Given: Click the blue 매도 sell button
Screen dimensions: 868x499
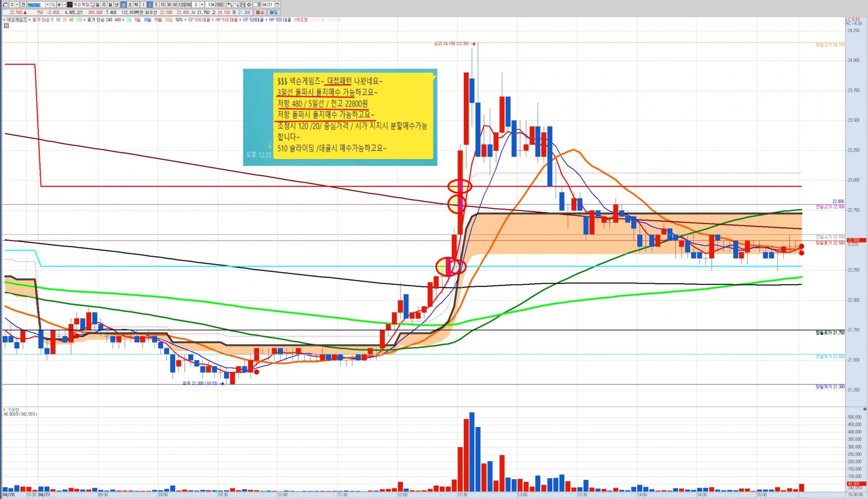Looking at the screenshot, I should (x=274, y=12).
